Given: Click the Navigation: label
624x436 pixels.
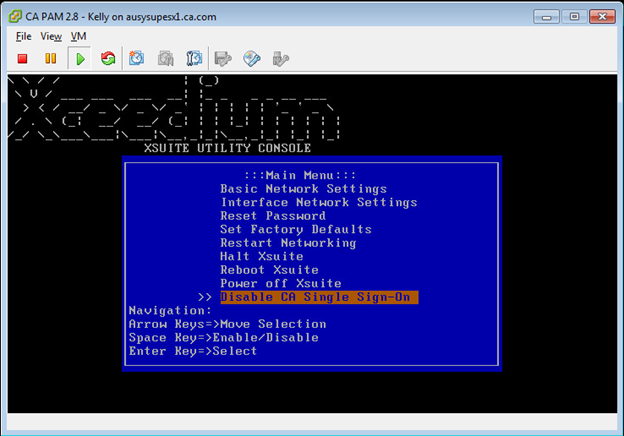Looking at the screenshot, I should coord(170,311).
